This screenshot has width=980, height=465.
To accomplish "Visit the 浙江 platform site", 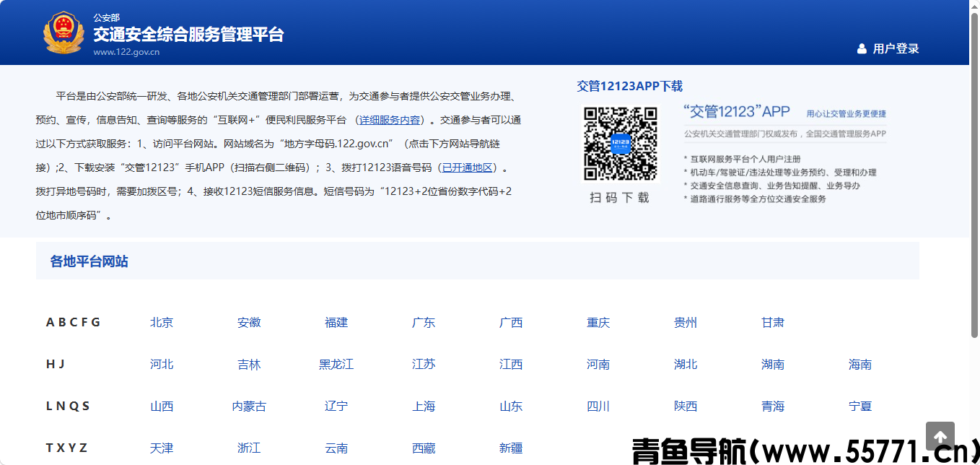I will [x=249, y=448].
